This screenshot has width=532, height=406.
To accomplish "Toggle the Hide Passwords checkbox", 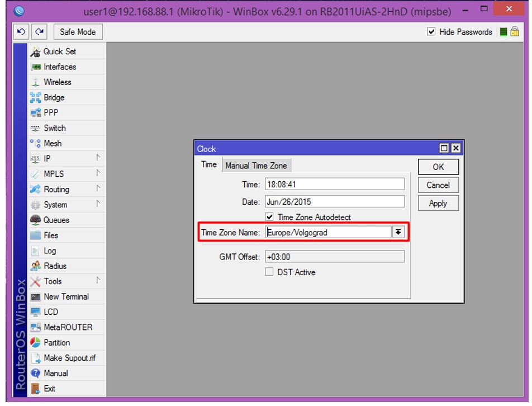I will point(431,32).
